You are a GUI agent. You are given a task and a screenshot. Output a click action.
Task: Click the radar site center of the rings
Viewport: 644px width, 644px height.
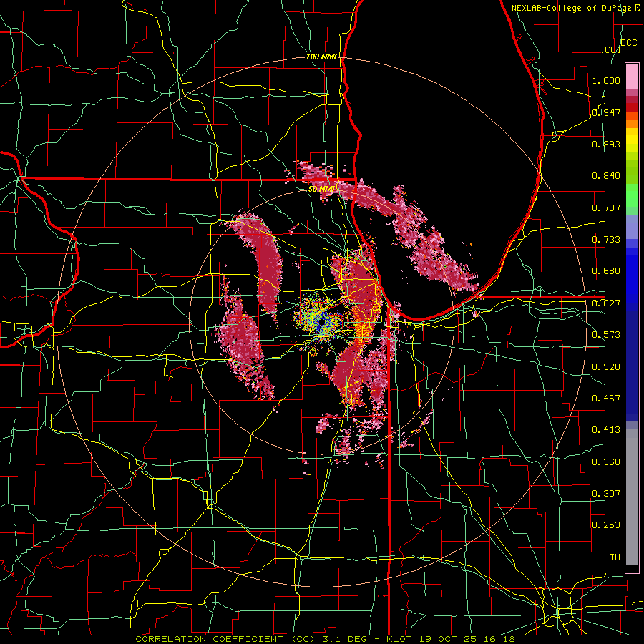click(x=321, y=323)
